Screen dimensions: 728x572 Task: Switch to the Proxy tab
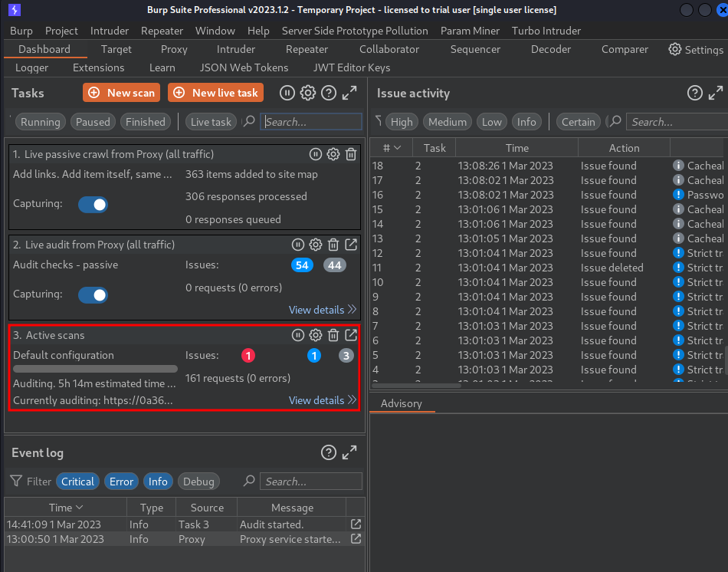coord(174,49)
